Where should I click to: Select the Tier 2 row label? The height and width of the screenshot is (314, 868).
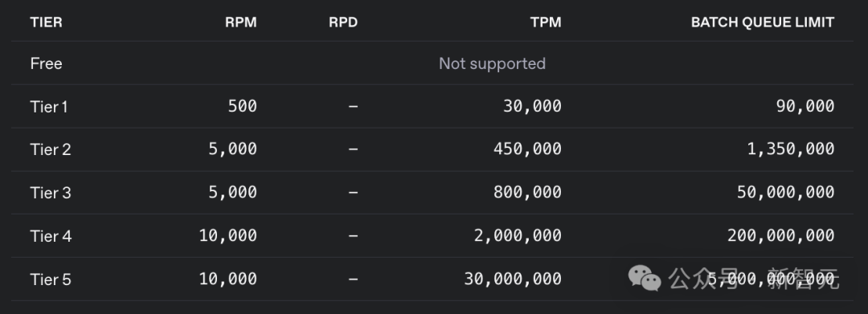tap(51, 150)
